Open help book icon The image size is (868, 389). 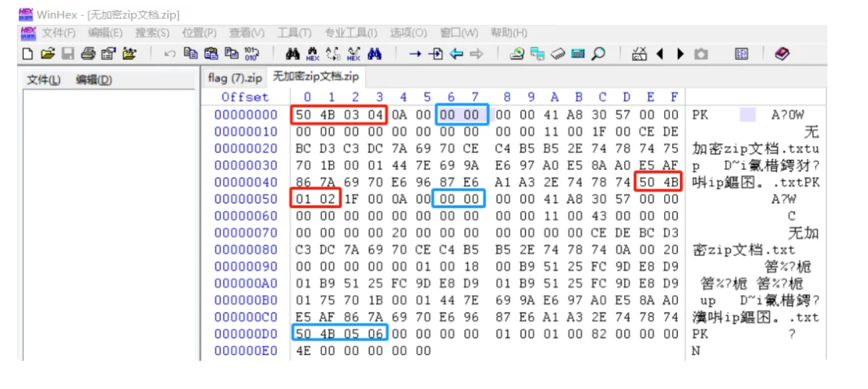(x=782, y=54)
